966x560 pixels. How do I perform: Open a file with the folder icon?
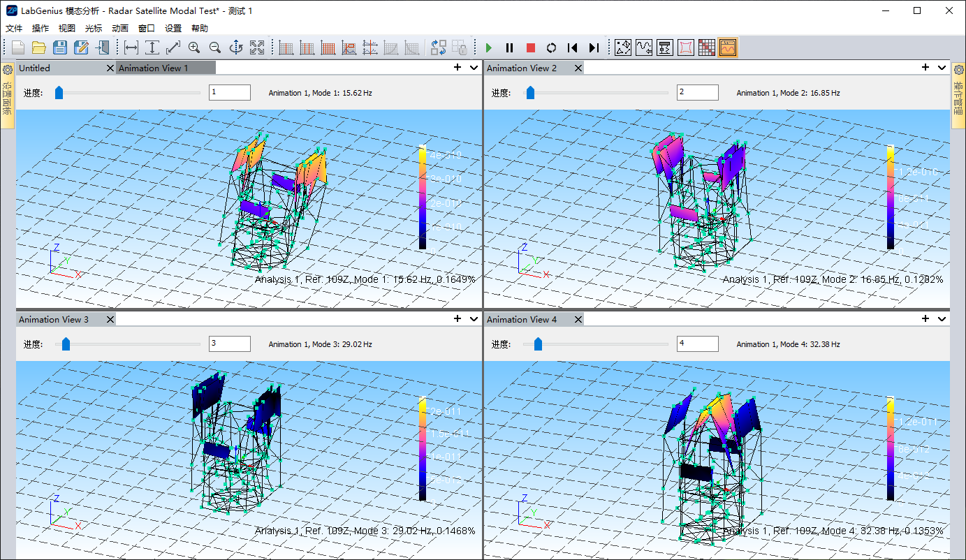pos(39,47)
